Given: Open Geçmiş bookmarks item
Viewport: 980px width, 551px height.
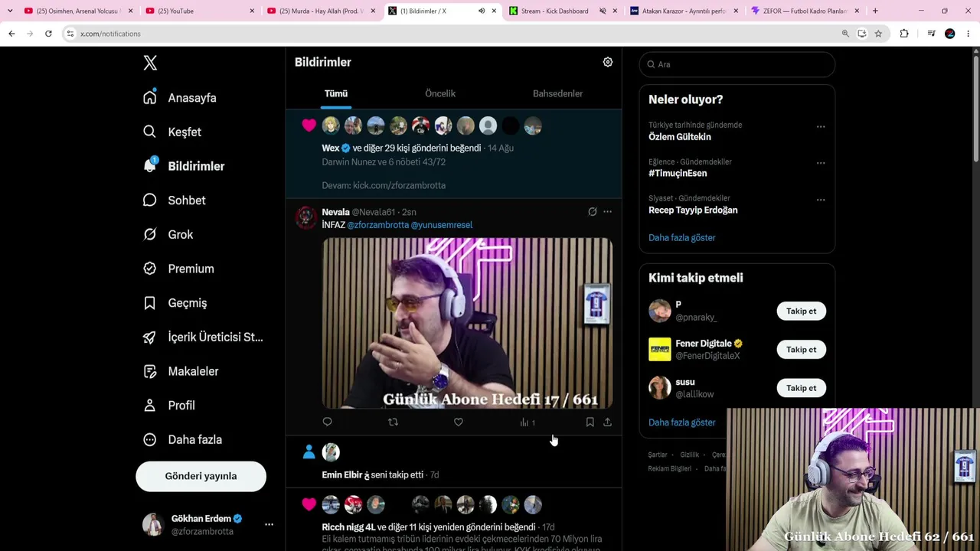Looking at the screenshot, I should coord(175,303).
